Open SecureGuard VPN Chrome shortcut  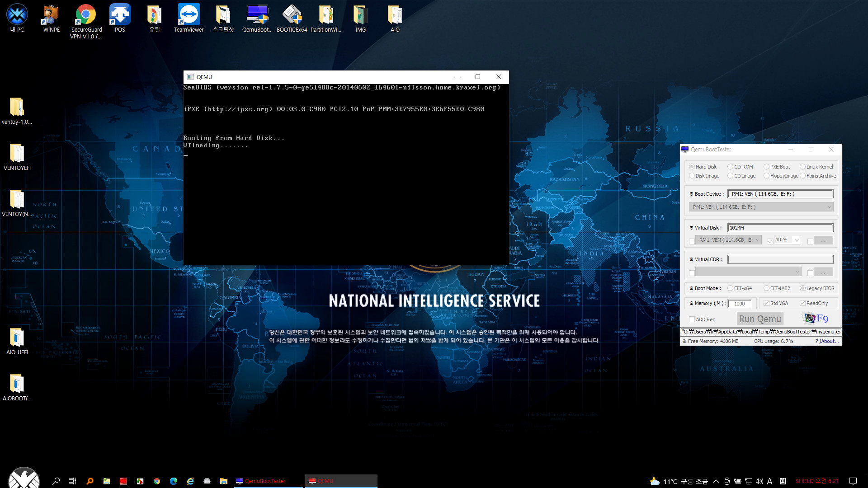pyautogui.click(x=86, y=21)
